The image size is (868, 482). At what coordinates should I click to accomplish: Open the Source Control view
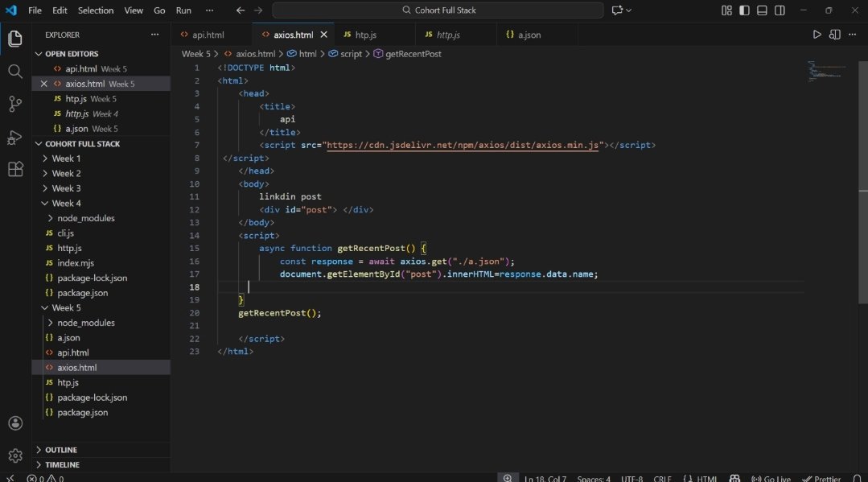(x=15, y=104)
